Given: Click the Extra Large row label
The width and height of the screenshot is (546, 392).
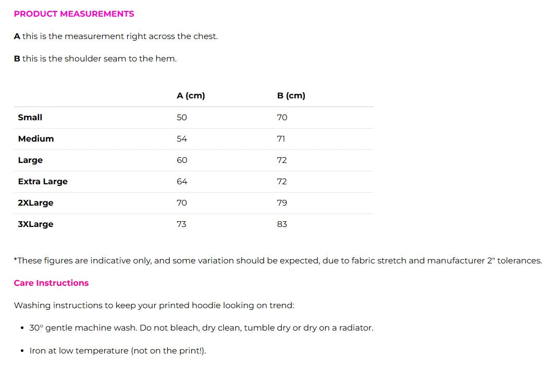Looking at the screenshot, I should [43, 182].
